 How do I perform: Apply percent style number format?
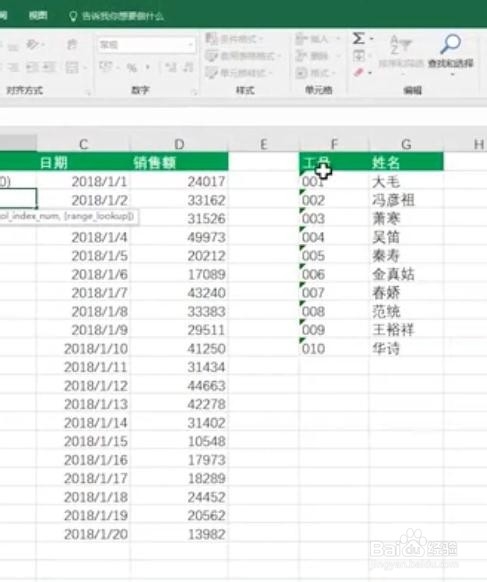pyautogui.click(x=132, y=68)
